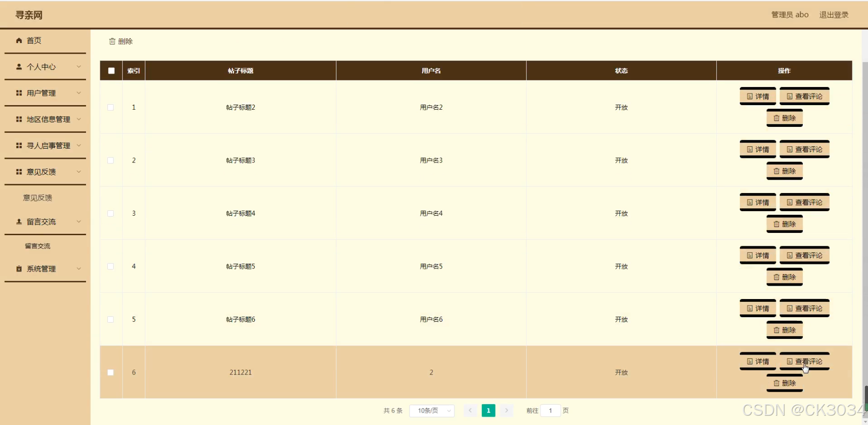Click the grid icon beside 寻人启事管理
Image resolution: width=868 pixels, height=425 pixels.
[x=19, y=145]
